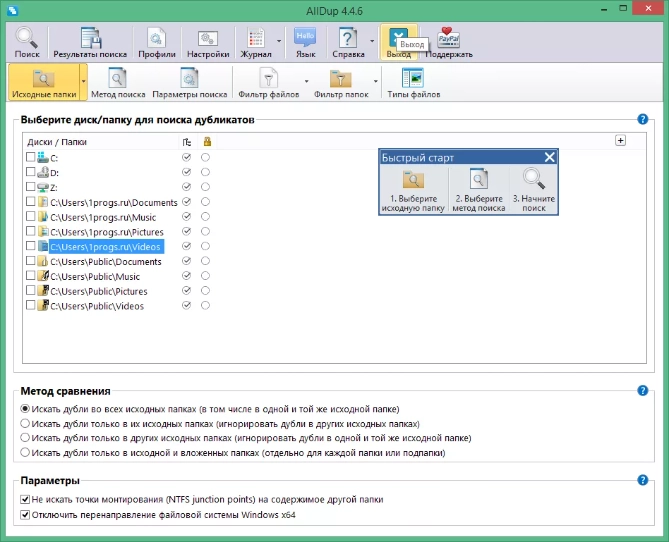Switch to the Метод поиска tab

(117, 84)
